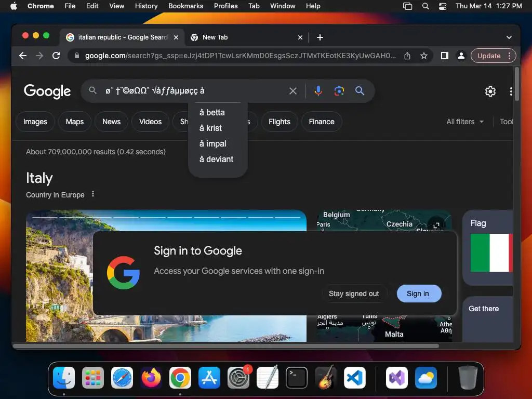Open Google quick settings gear

[x=490, y=91]
